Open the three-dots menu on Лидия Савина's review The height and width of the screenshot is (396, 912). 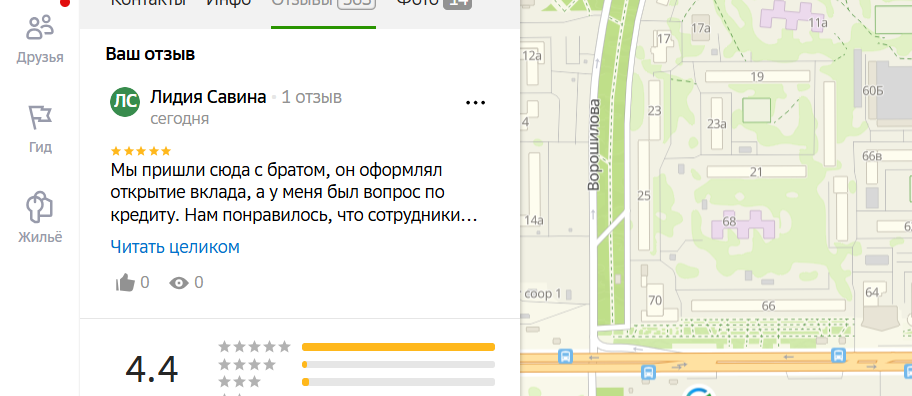pos(475,103)
